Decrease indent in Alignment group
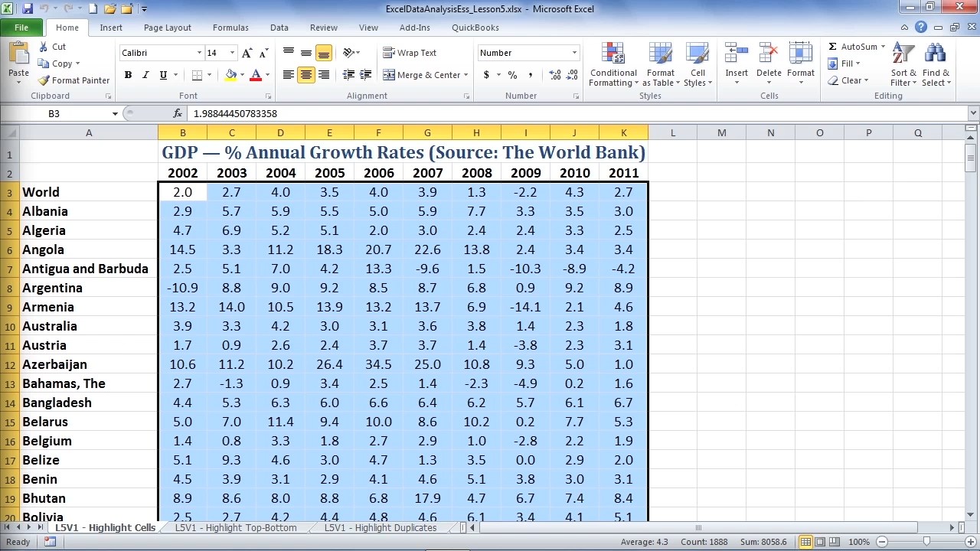Image resolution: width=980 pixels, height=551 pixels. pyautogui.click(x=348, y=75)
